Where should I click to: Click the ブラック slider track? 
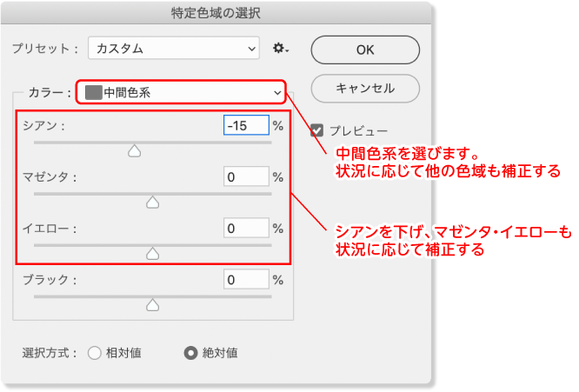click(152, 296)
